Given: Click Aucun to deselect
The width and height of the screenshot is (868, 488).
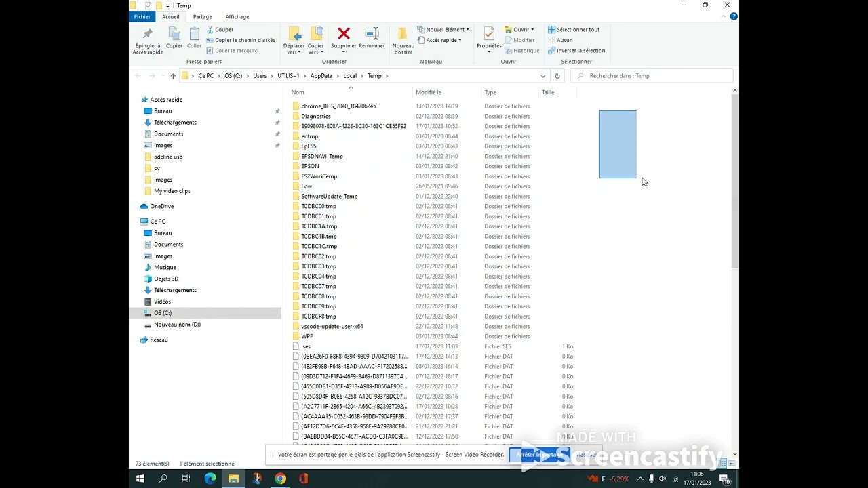Looking at the screenshot, I should (x=560, y=40).
